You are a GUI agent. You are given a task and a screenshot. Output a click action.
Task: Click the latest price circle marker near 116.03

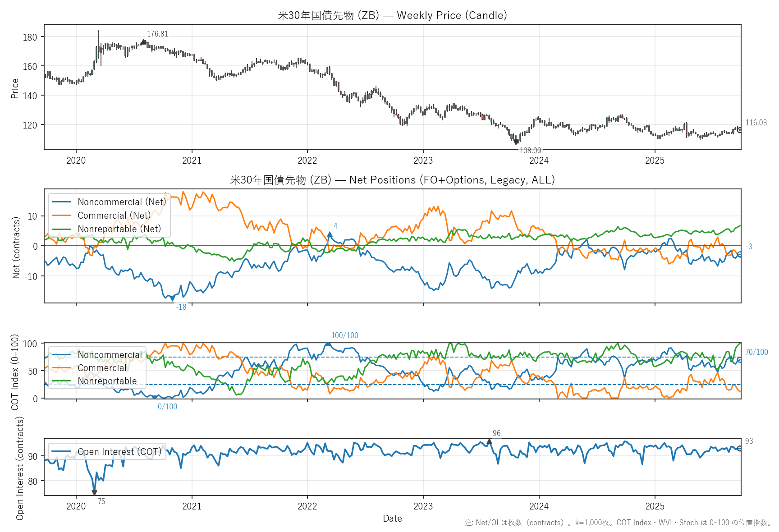tap(739, 130)
